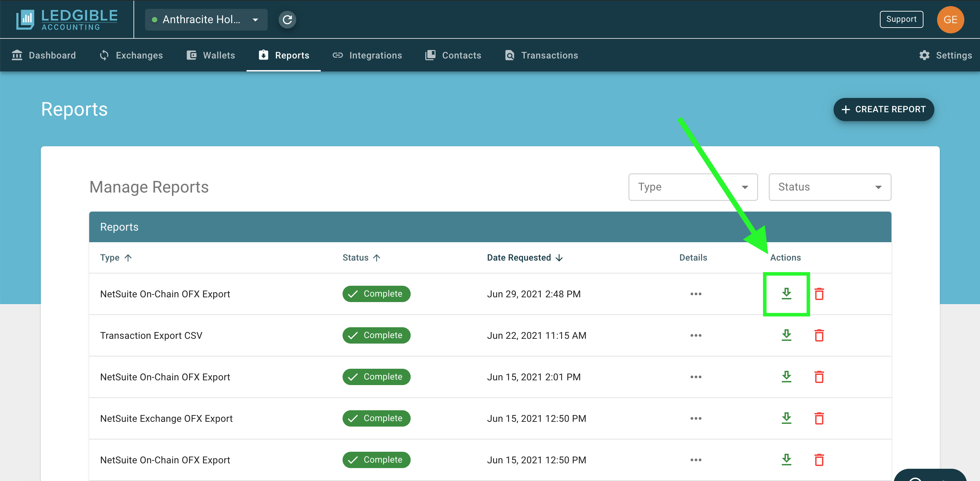Click the refresh icon beside the account selector

[x=287, y=19]
